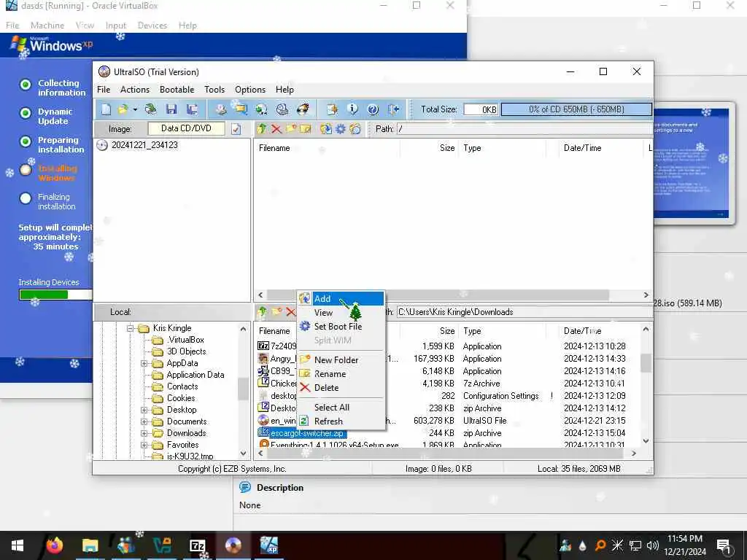Screen dimensions: 747x560
Task: Select the .VirtualBox folder in tree
Action: [185, 340]
